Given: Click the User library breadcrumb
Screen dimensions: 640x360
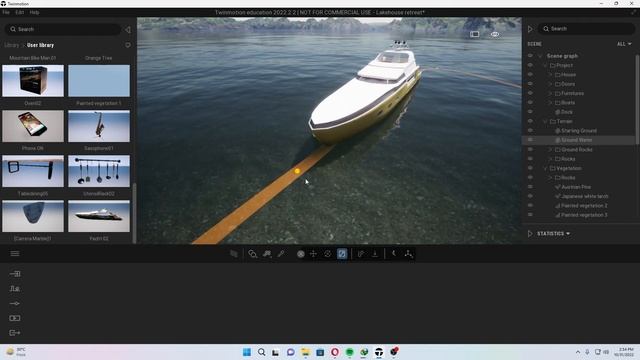Looking at the screenshot, I should (40, 45).
